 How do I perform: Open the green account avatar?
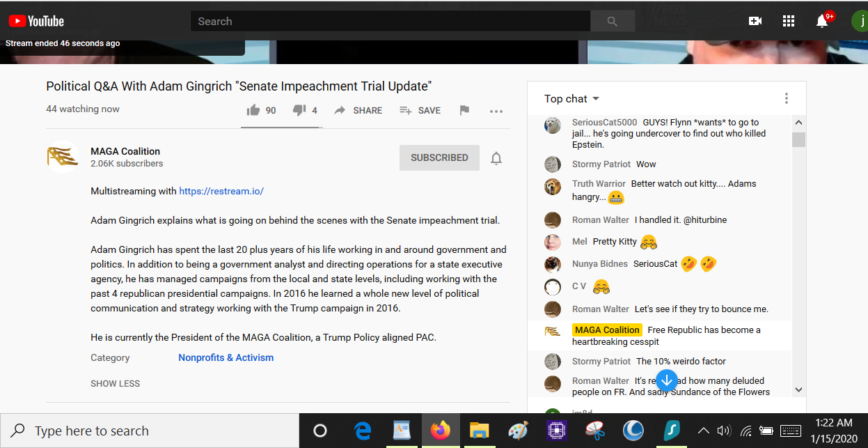pos(860,21)
